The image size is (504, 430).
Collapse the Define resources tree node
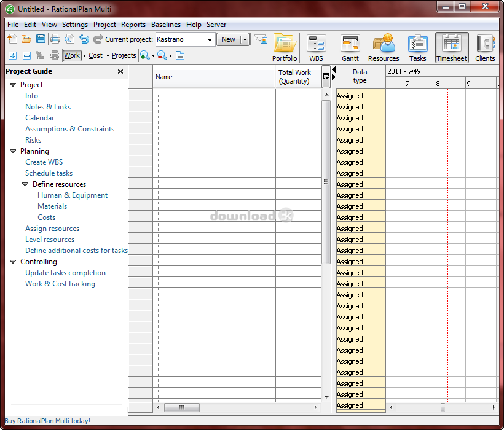coord(25,184)
